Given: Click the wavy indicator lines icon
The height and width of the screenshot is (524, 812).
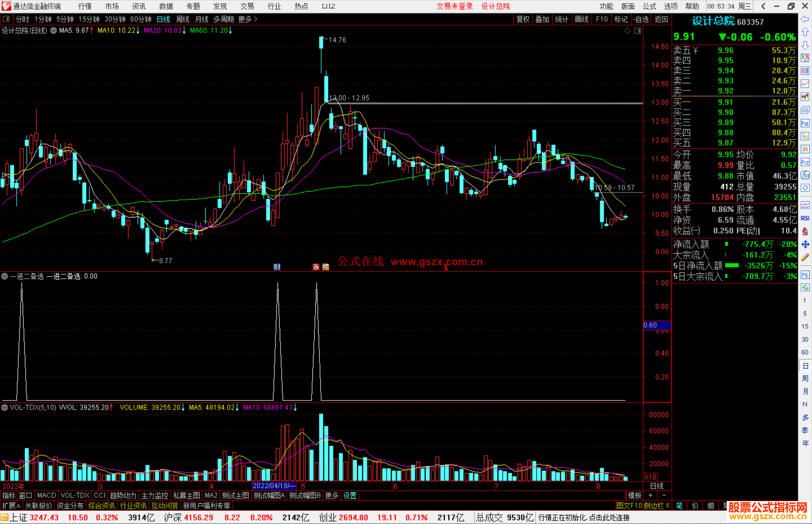Looking at the screenshot, I should point(805,205).
